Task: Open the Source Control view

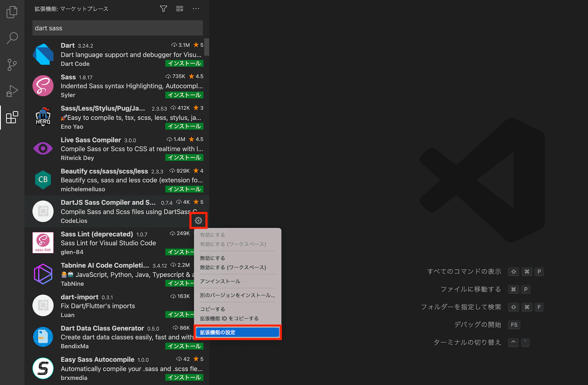Action: [12, 65]
